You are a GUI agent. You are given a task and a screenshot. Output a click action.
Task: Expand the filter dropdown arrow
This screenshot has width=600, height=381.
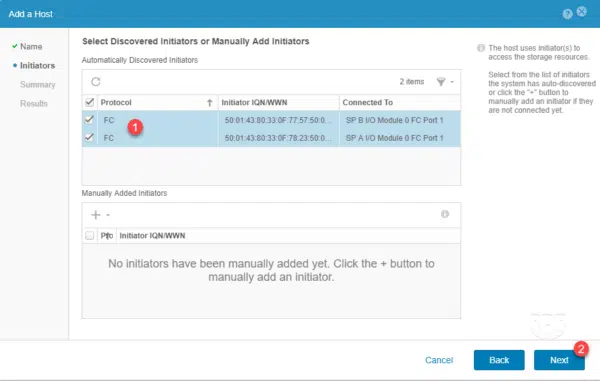[452, 82]
